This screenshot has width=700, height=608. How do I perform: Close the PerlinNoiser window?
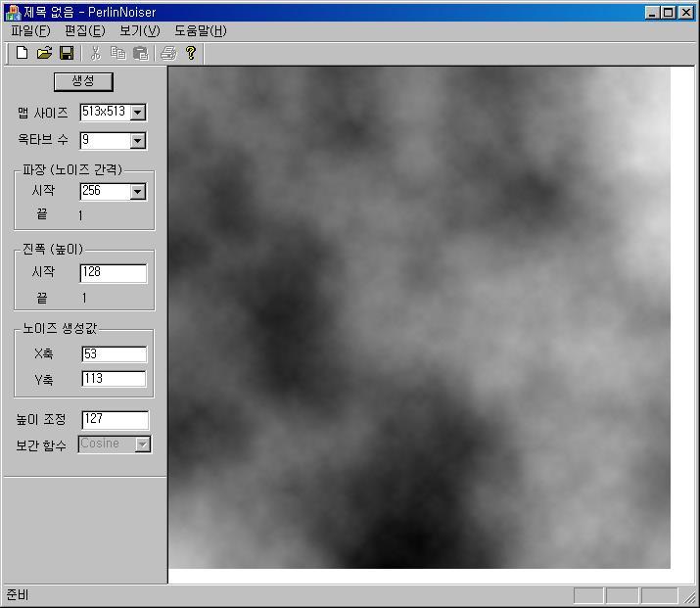click(685, 13)
